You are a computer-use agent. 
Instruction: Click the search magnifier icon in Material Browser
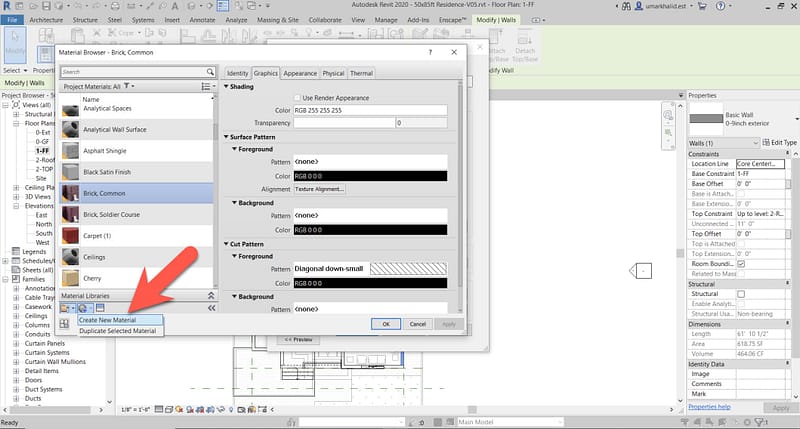tap(210, 72)
